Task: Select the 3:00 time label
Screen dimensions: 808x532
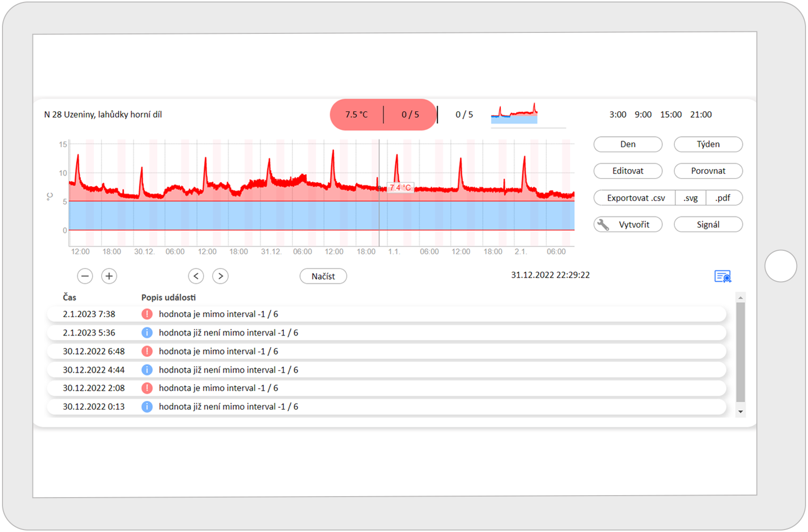Action: point(618,115)
